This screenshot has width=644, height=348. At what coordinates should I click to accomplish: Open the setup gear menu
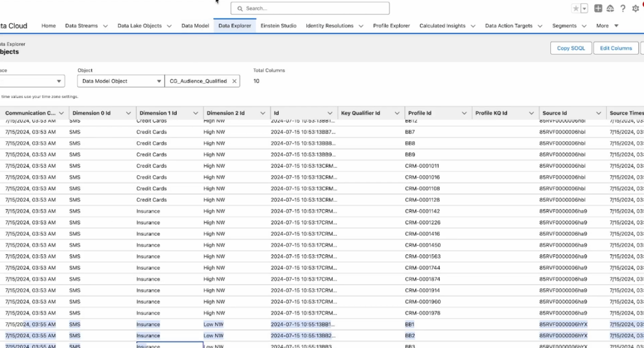[635, 9]
